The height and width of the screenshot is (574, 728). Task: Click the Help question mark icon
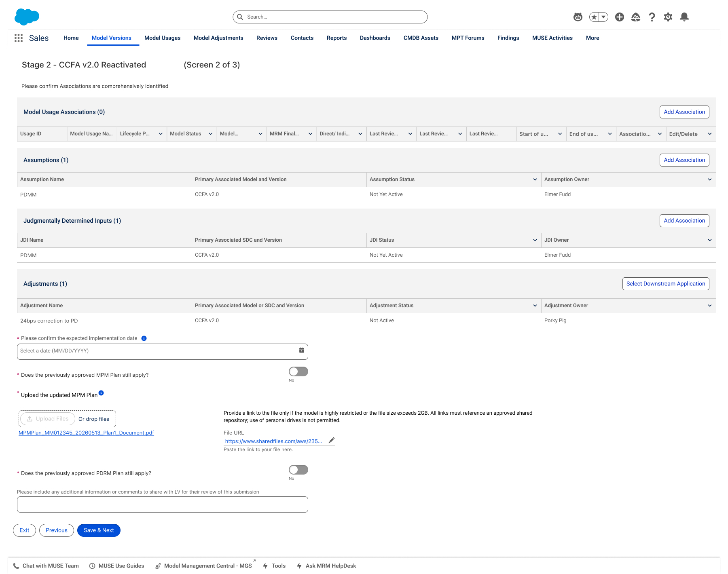tap(652, 17)
